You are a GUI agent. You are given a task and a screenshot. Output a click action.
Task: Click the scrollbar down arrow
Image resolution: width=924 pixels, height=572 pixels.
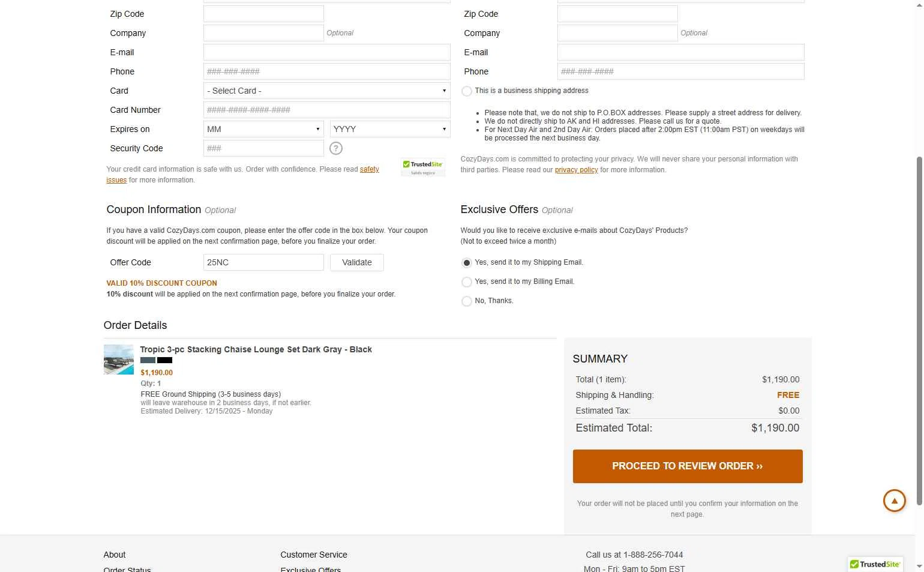click(x=919, y=566)
